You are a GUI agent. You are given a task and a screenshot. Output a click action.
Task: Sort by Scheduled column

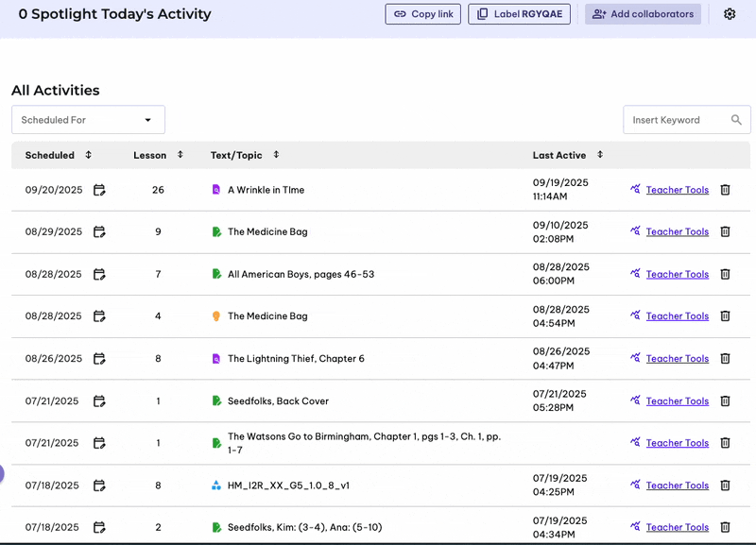(x=89, y=155)
